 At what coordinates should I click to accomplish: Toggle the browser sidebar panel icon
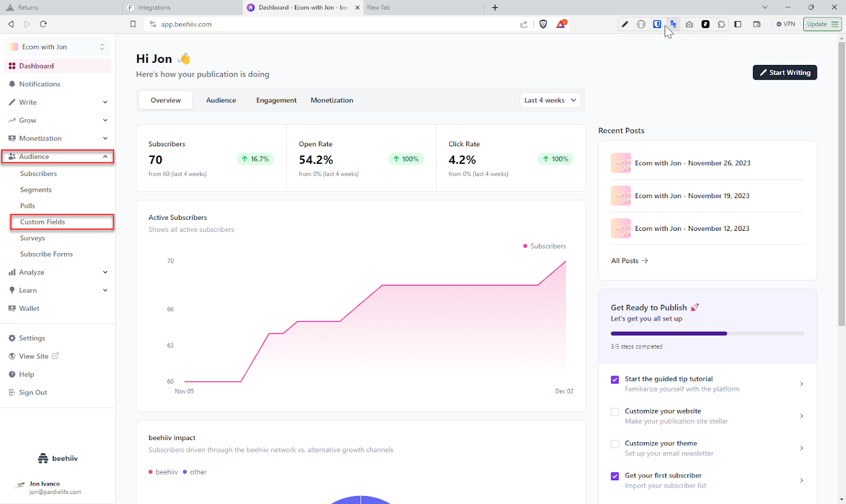(x=738, y=24)
